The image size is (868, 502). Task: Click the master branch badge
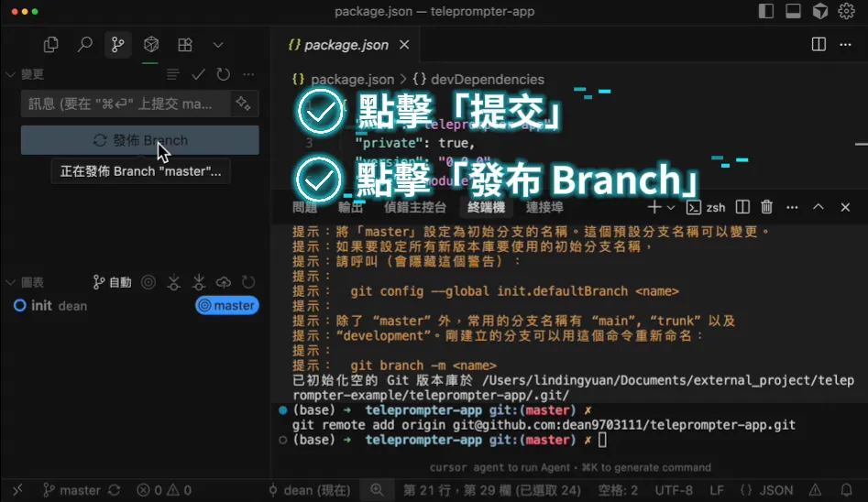pos(227,306)
